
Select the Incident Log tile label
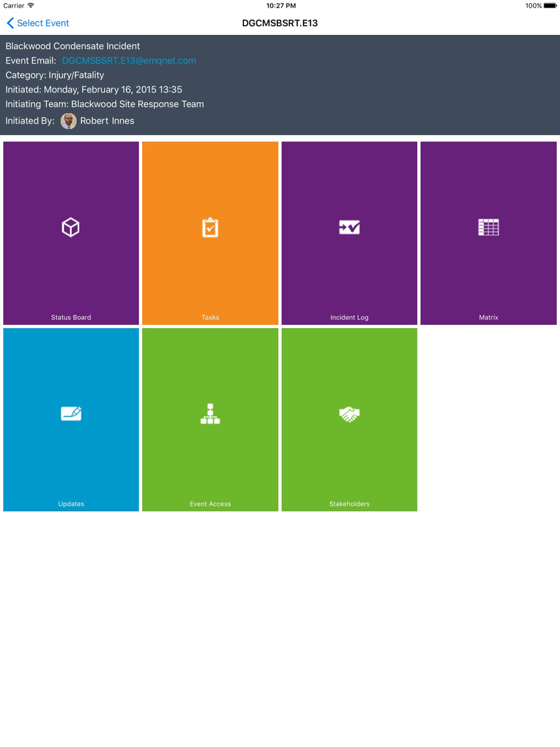[349, 317]
